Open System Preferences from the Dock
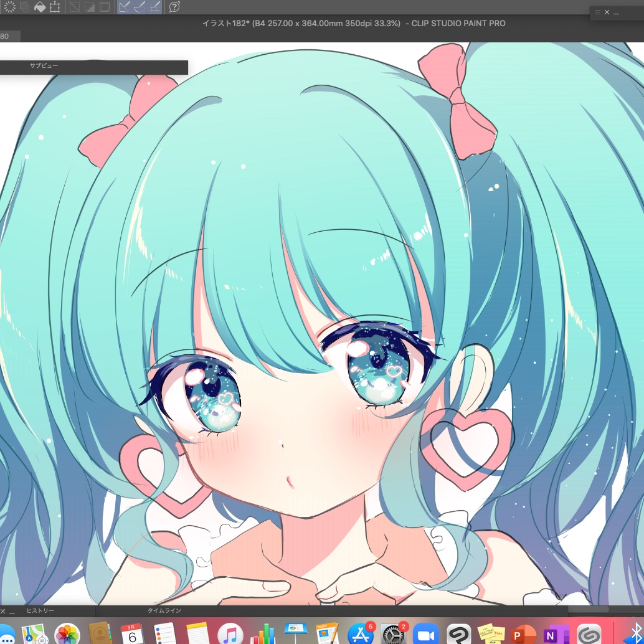The width and height of the screenshot is (644, 644). [x=393, y=634]
